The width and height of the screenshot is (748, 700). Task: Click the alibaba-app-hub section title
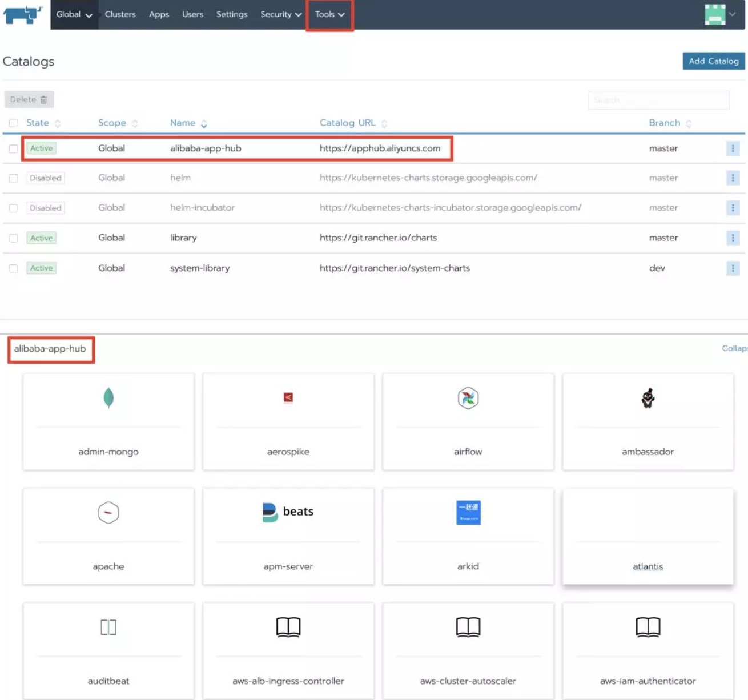(50, 349)
